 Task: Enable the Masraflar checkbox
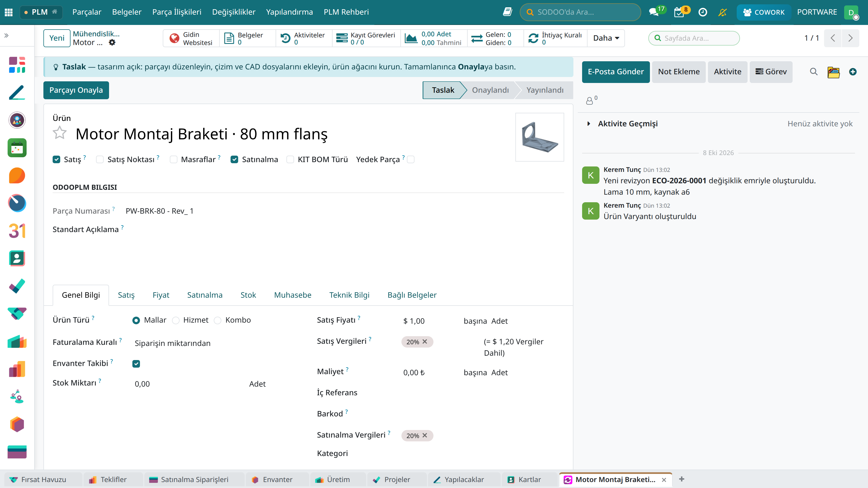(174, 159)
